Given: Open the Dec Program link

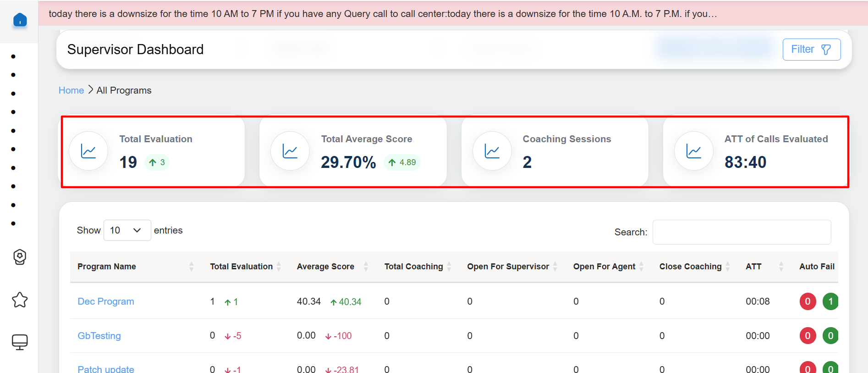Looking at the screenshot, I should pos(106,301).
